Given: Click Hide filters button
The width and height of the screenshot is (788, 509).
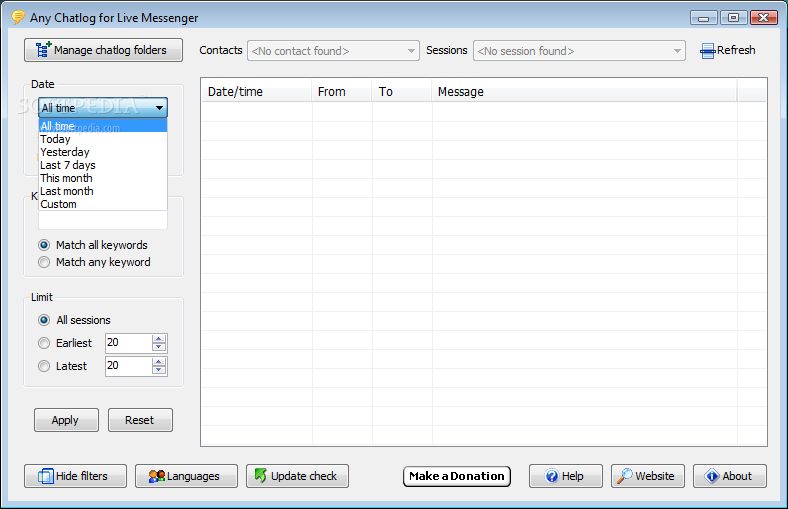Looking at the screenshot, I should point(75,476).
